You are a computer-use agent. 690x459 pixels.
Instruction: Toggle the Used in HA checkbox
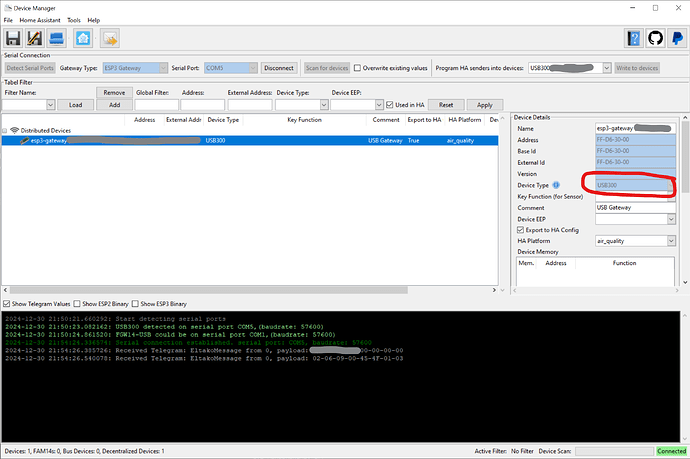click(389, 105)
